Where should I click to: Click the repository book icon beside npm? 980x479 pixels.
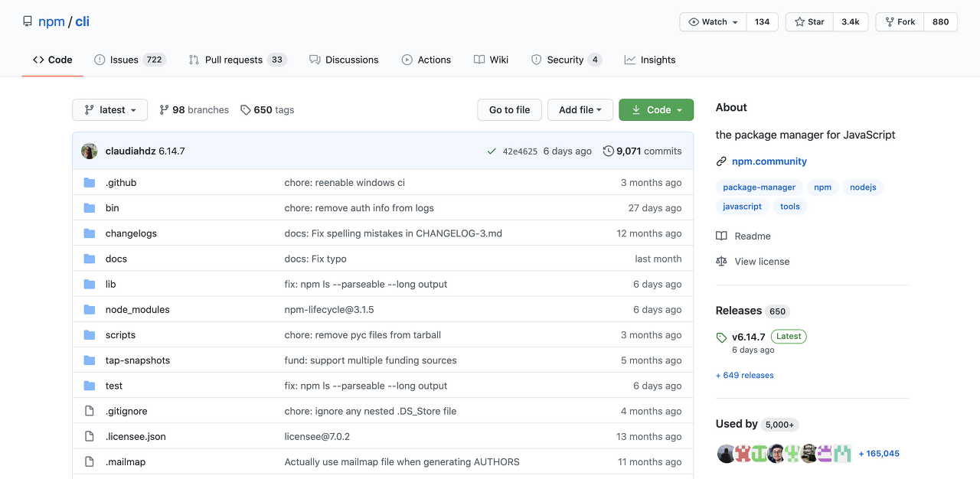point(28,21)
